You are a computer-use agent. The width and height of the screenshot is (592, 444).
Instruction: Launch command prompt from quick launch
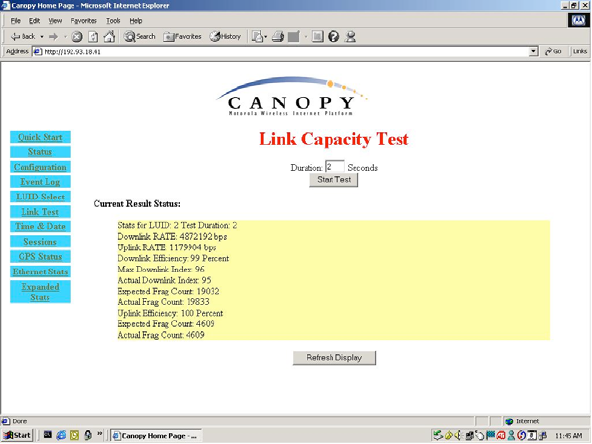(48, 435)
